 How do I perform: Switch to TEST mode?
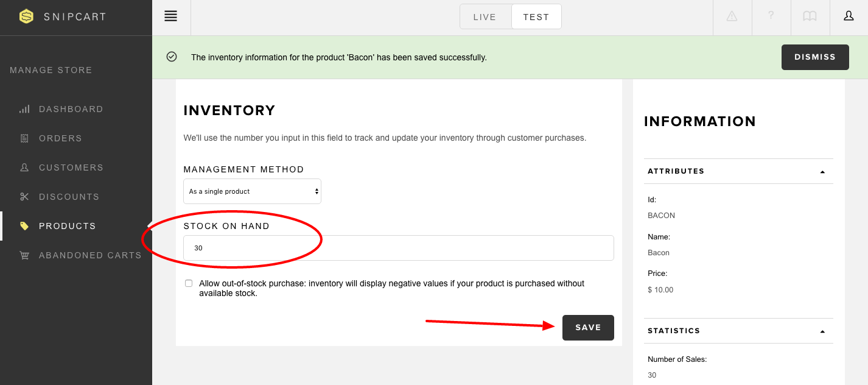(536, 17)
